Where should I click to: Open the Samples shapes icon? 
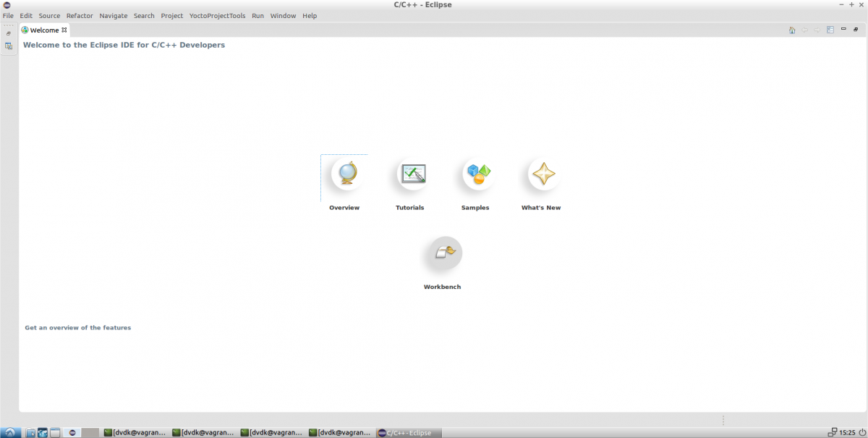(x=478, y=174)
